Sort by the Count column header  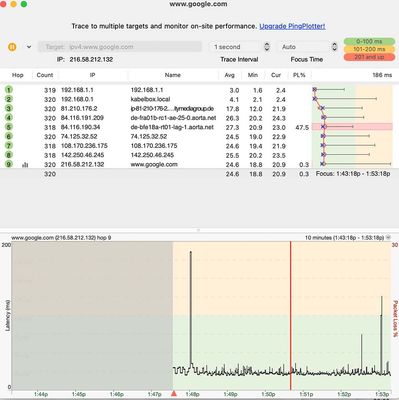coord(45,75)
